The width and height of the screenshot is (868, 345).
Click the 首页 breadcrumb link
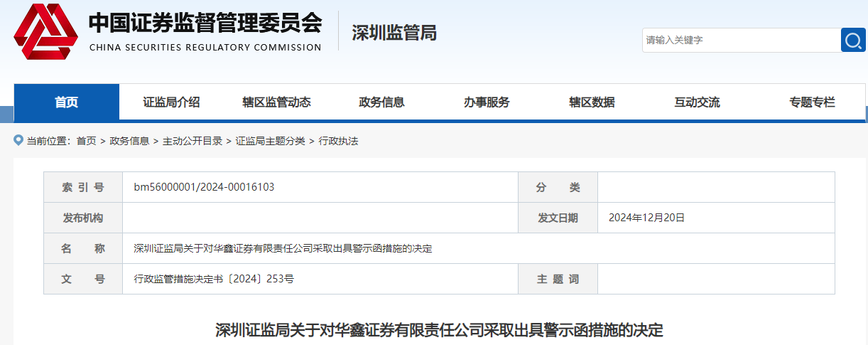pyautogui.click(x=86, y=142)
